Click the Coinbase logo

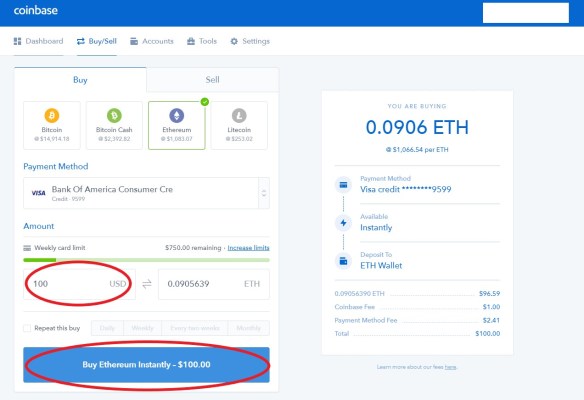(36, 10)
